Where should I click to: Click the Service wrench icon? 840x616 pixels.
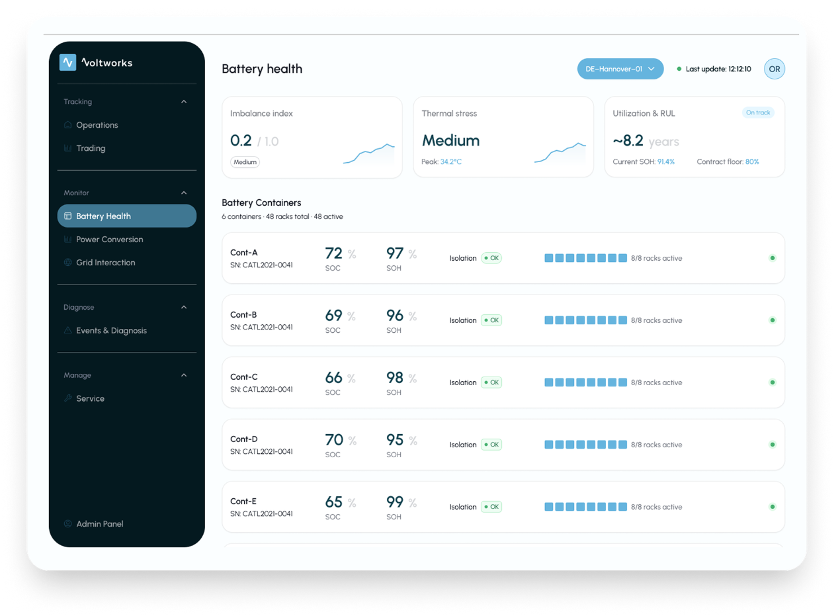67,398
